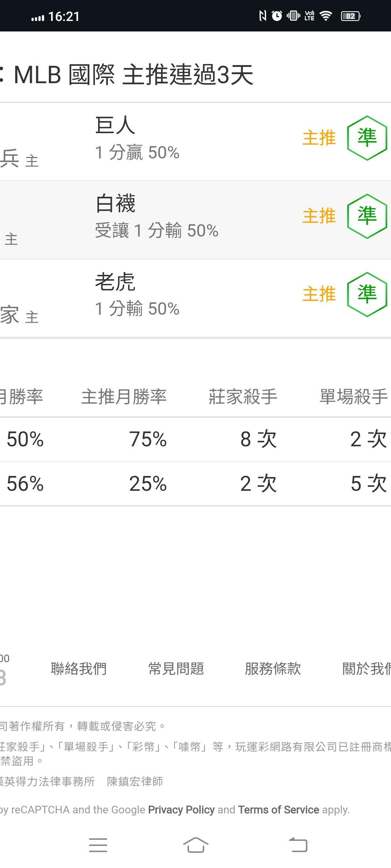
Task: Tap the Android home navigation icon
Action: (195, 845)
